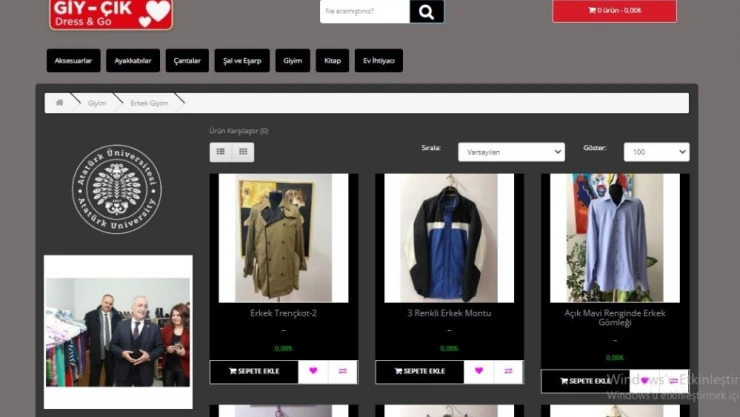Open the Şal ve Eşarp category

tap(242, 61)
